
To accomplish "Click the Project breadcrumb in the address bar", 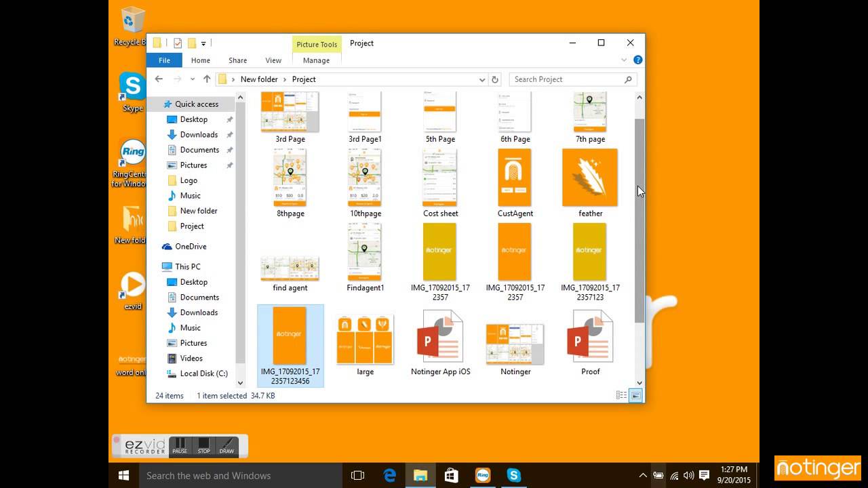I will click(x=304, y=79).
